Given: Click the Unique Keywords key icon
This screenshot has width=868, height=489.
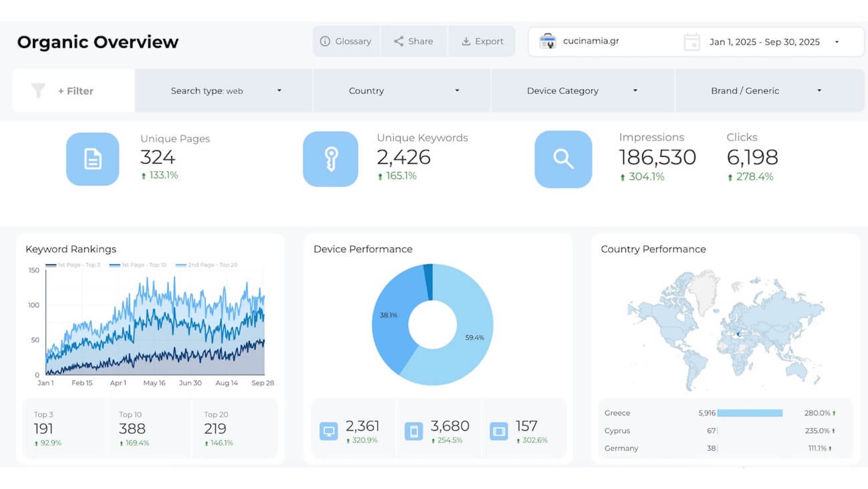Looking at the screenshot, I should coord(331,159).
